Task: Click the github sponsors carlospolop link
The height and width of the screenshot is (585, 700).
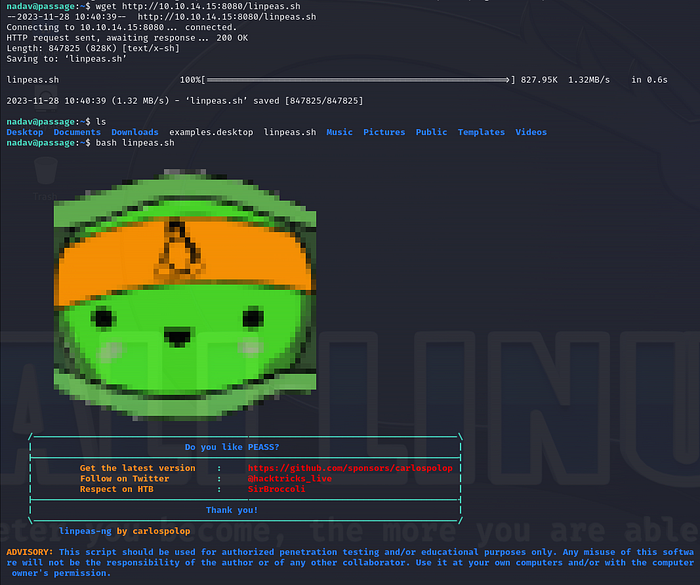Action: pyautogui.click(x=350, y=468)
